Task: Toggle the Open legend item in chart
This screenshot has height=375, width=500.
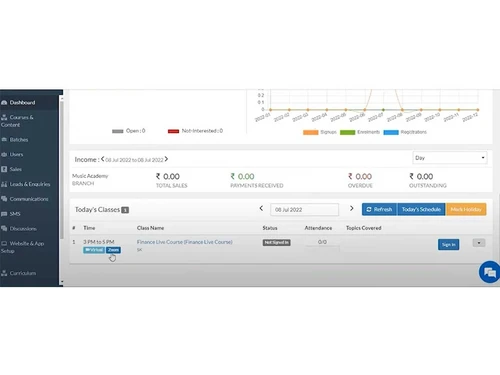Action: (x=129, y=131)
